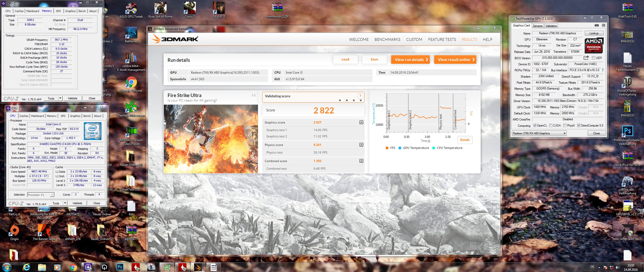This screenshot has width=644, height=272.
Task: Select the calibre 64bit E-book management icon
Action: tap(131, 62)
